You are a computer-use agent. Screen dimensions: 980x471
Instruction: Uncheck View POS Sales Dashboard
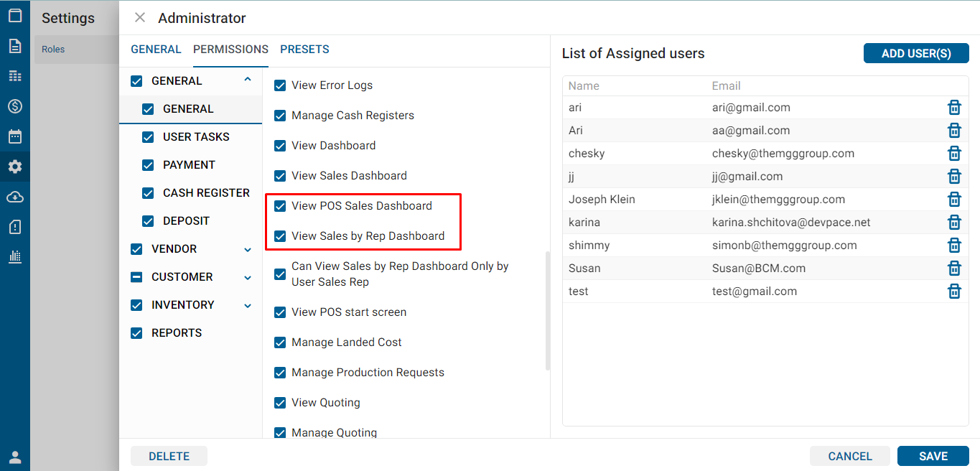click(x=281, y=206)
